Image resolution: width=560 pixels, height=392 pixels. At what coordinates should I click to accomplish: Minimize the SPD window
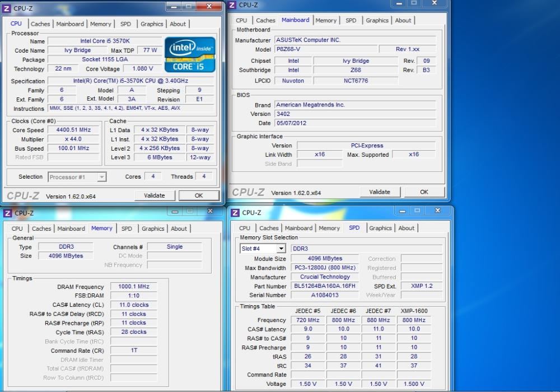[x=403, y=211]
